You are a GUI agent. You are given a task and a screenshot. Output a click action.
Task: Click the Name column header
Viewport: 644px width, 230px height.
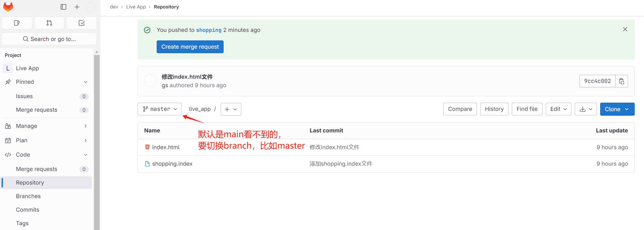[x=152, y=131]
